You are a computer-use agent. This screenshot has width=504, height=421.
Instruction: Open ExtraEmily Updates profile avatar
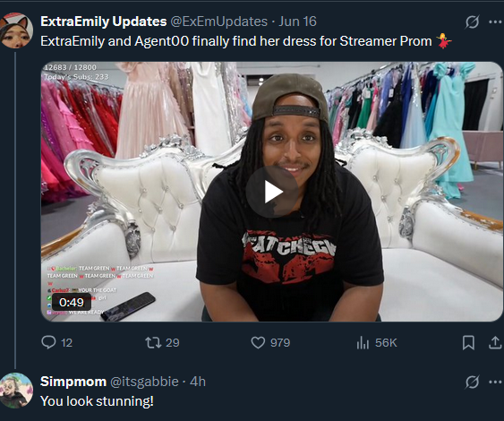pyautogui.click(x=16, y=30)
